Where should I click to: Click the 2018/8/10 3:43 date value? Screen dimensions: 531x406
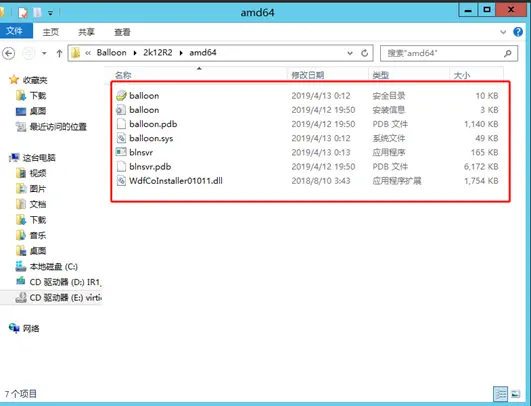click(321, 181)
